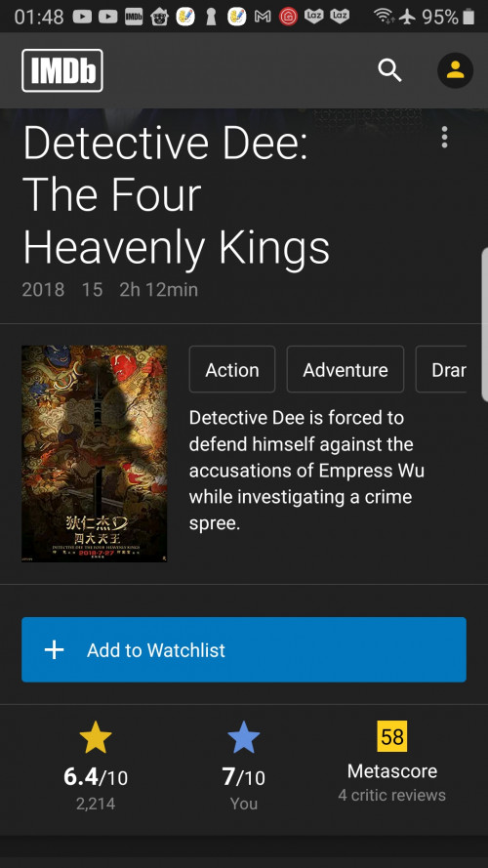Tap the blue star to change your rating
This screenshot has height=868, width=488.
point(243,737)
